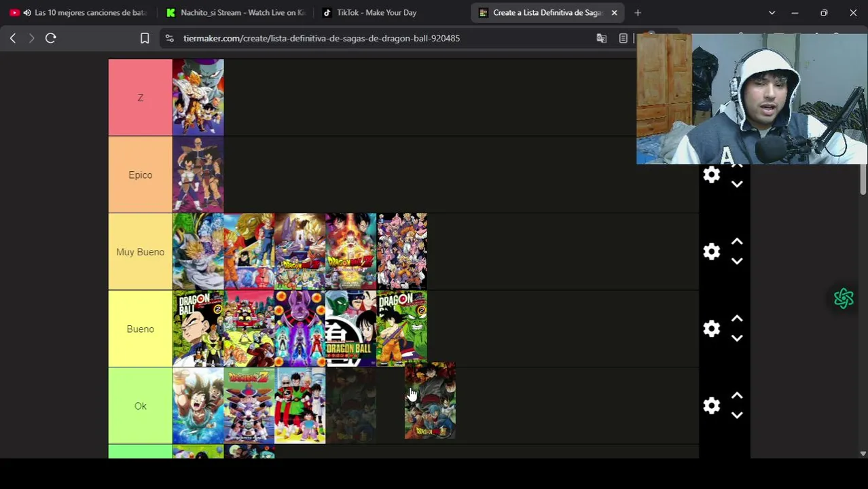
Task: Open reader mode icon in the address bar
Action: [x=623, y=39]
